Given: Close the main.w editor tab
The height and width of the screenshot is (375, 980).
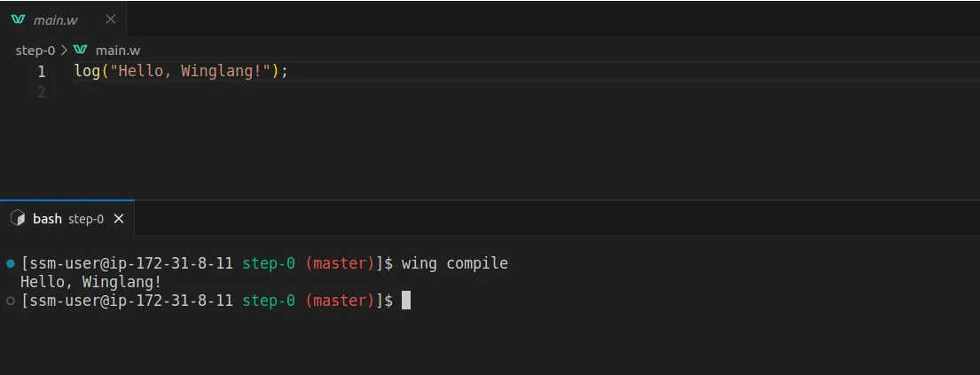Looking at the screenshot, I should (x=111, y=20).
